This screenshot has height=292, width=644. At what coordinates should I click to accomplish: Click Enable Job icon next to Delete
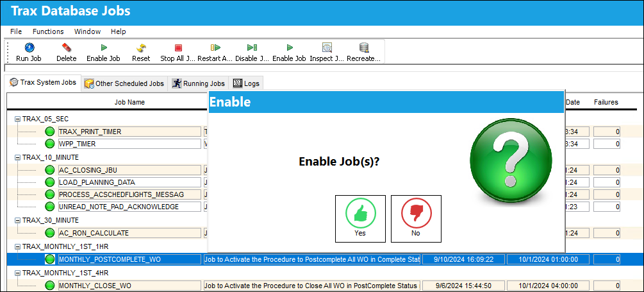tap(104, 47)
